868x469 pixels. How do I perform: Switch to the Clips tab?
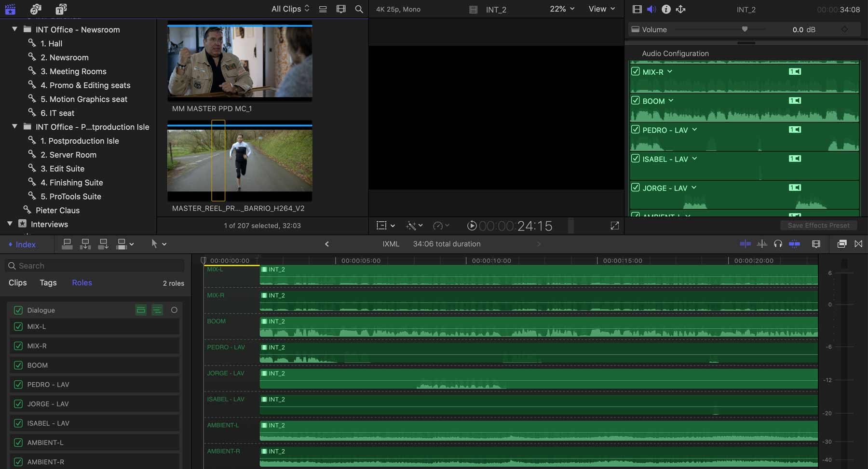[18, 282]
